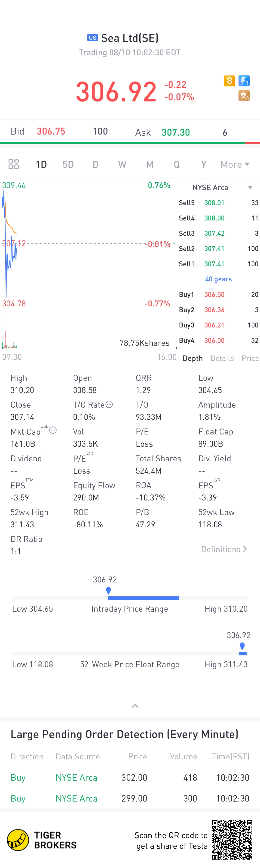Tap the Tiger Brokers logo
The height and width of the screenshot is (868, 260).
point(18,840)
